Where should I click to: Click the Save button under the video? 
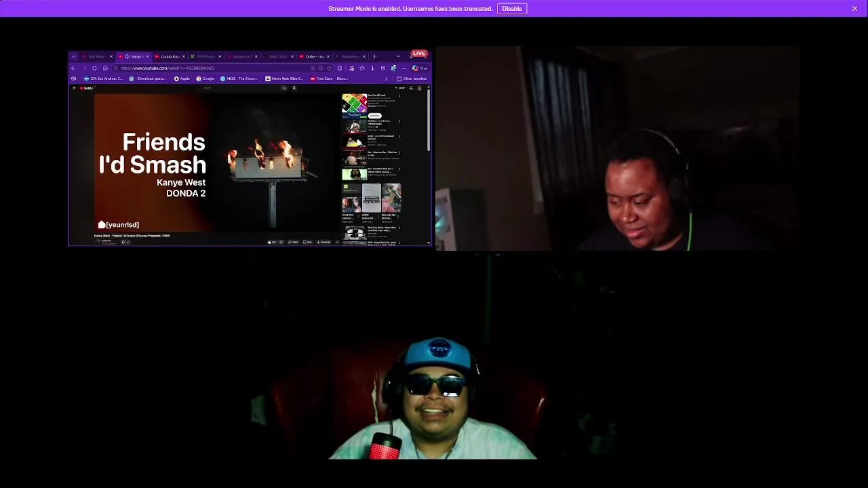pyautogui.click(x=307, y=242)
